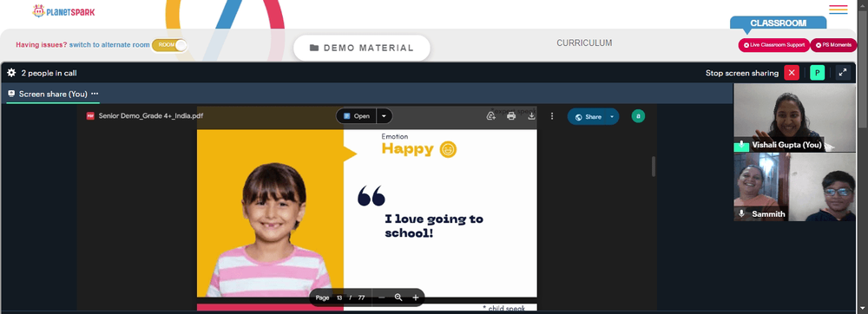Print the PDF with printer icon
Screen dimensions: 868x314
(511, 116)
